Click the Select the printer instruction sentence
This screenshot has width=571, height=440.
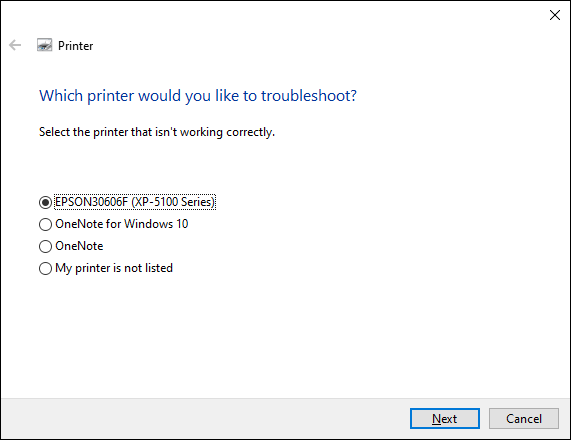tap(157, 132)
